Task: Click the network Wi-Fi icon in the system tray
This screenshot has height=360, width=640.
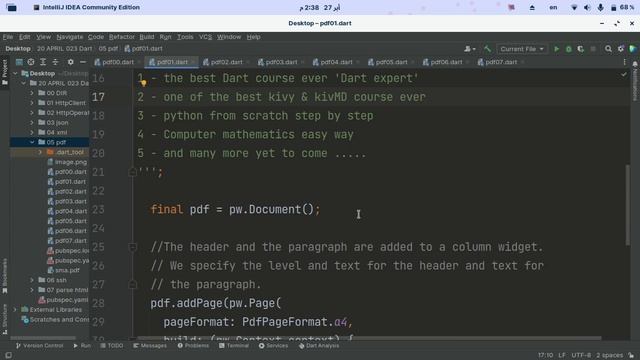Action: (574, 7)
